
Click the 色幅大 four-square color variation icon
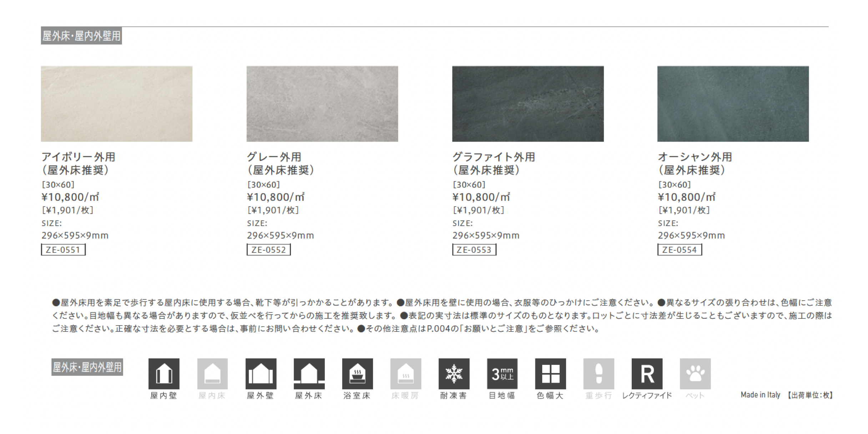[550, 373]
